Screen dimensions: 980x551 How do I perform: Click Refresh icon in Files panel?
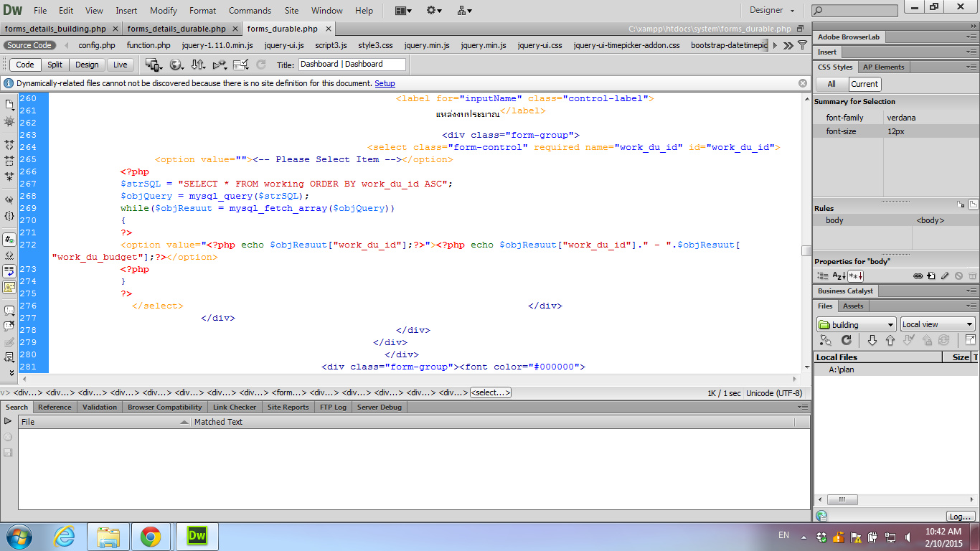[x=847, y=340]
